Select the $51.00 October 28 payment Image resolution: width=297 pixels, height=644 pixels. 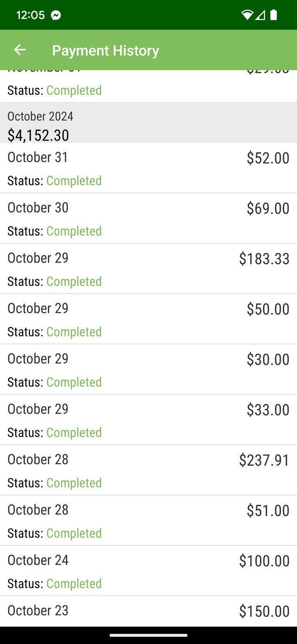click(x=148, y=520)
